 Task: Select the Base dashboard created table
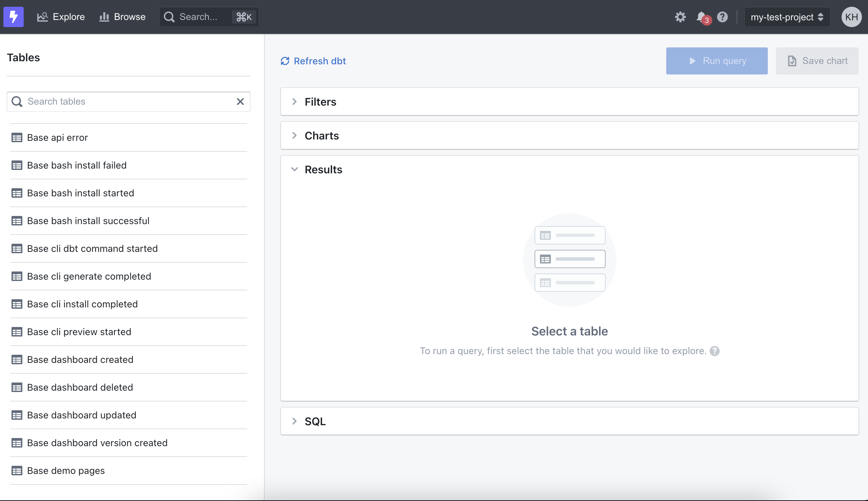(80, 360)
